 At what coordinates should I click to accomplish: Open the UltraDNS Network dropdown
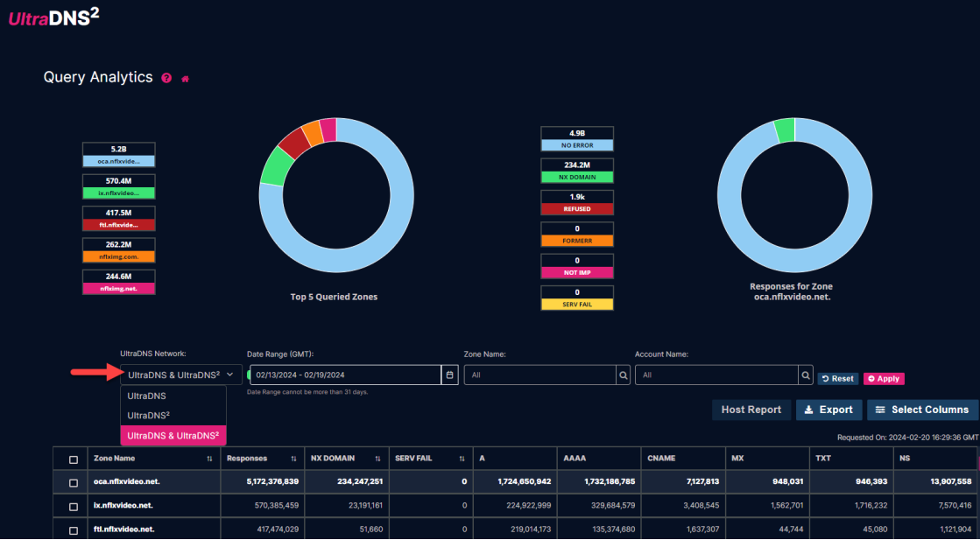[181, 375]
